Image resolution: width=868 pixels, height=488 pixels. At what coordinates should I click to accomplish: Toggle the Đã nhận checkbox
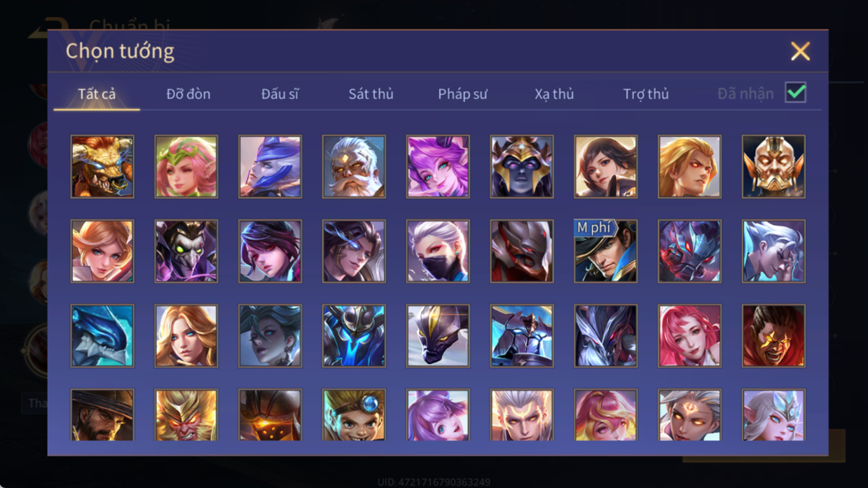click(795, 93)
